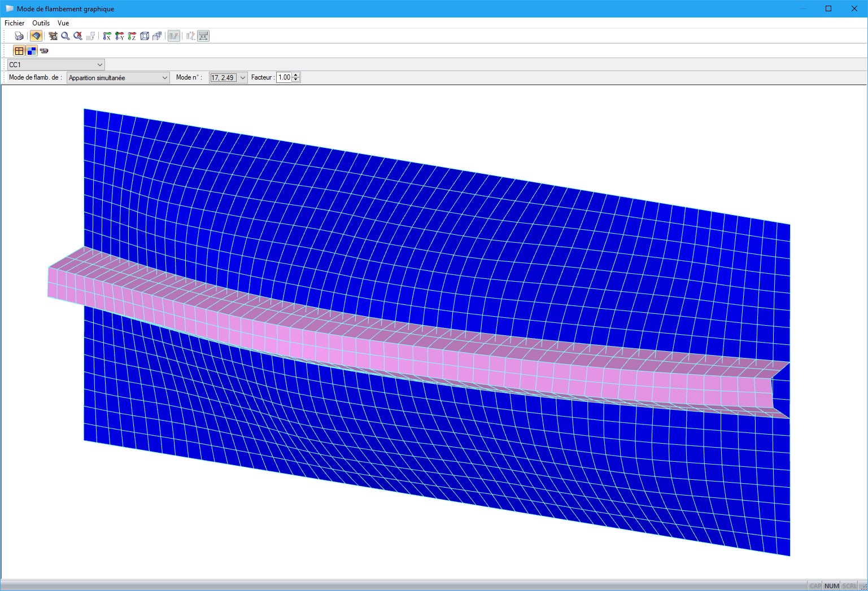Click the app icon in title bar
The image size is (868, 591).
coord(9,8)
